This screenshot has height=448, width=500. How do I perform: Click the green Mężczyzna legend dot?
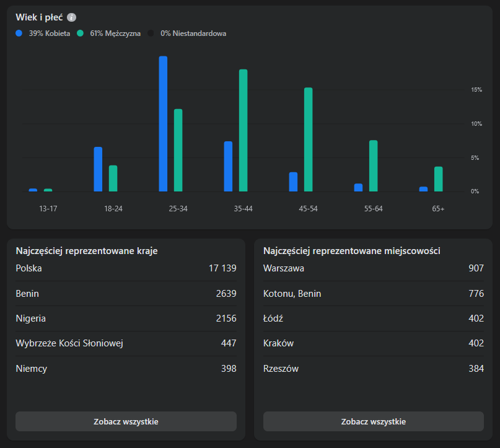click(x=81, y=33)
